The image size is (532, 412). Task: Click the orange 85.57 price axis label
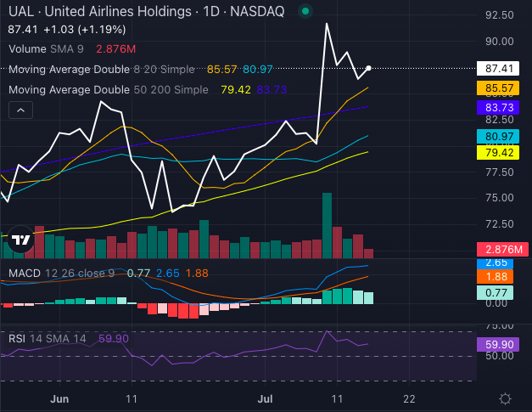(x=498, y=88)
